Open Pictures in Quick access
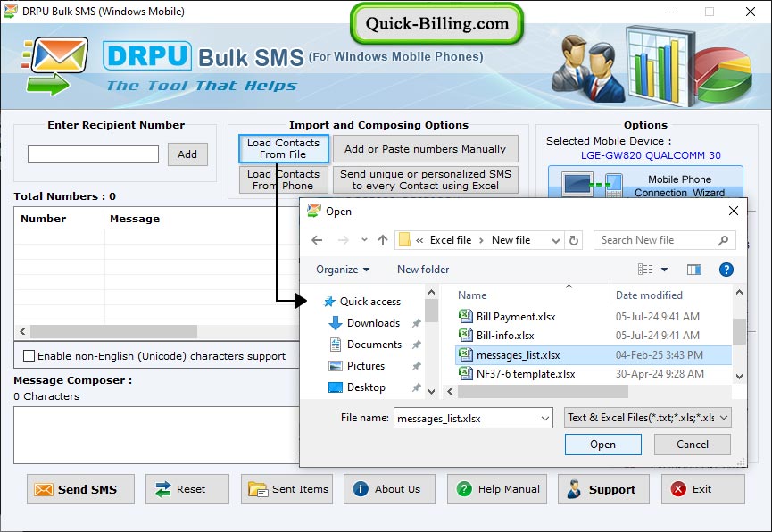This screenshot has width=772, height=532. coord(366,366)
